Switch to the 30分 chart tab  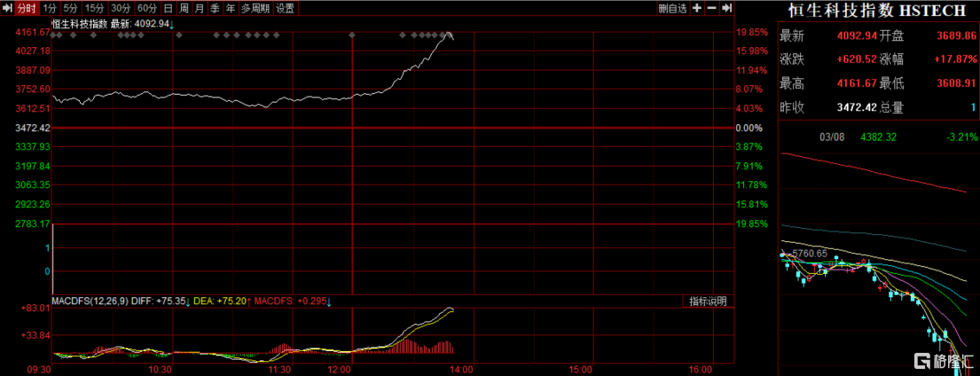120,8
